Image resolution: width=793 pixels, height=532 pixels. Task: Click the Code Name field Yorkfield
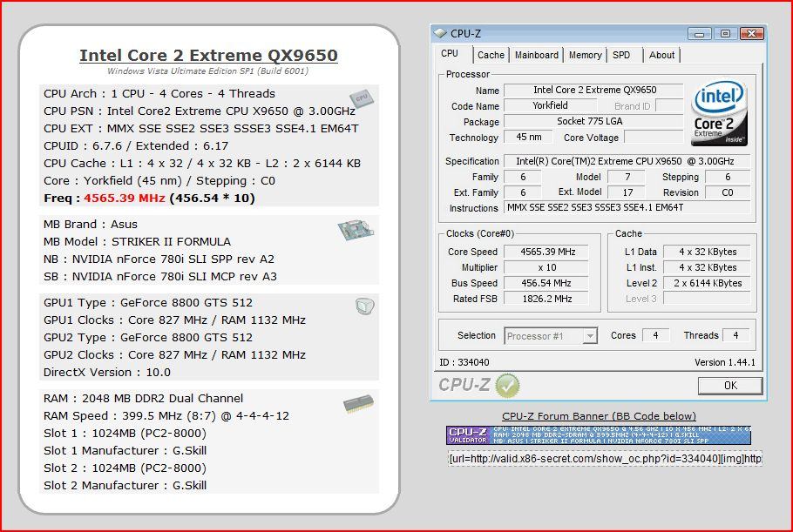[x=550, y=105]
